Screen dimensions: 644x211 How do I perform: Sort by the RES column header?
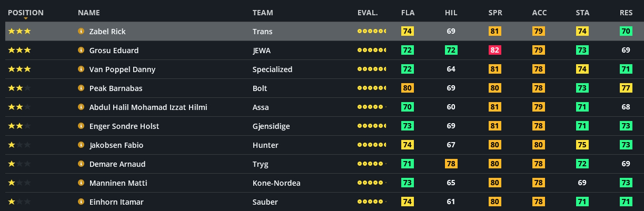click(626, 13)
